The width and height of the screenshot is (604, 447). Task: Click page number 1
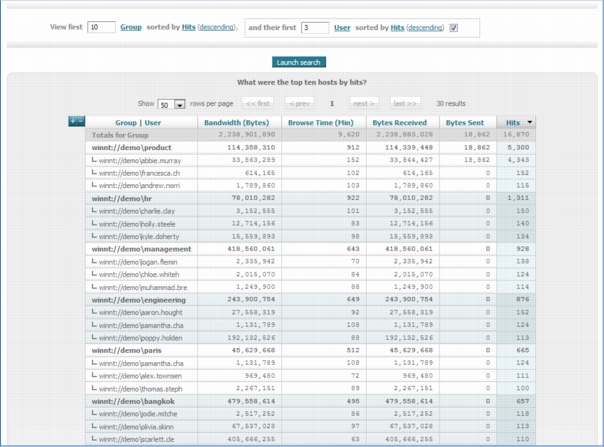tap(332, 103)
